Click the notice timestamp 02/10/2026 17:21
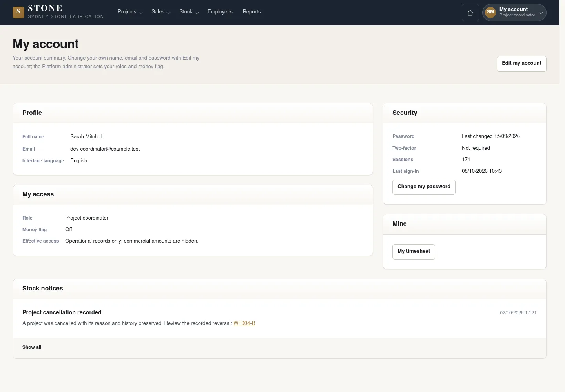 (x=518, y=313)
